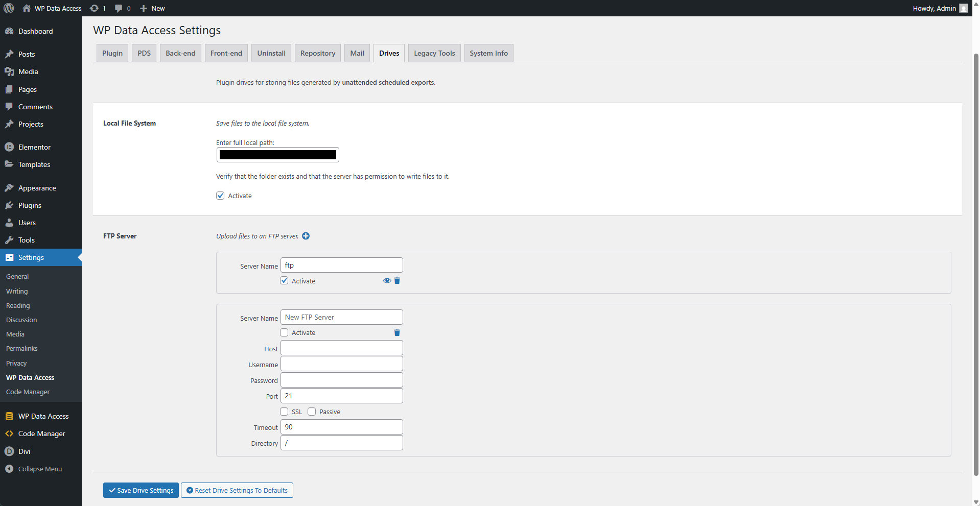Screen dimensions: 980x506
Task: Open Elementor from the sidebar
Action: tap(34, 147)
